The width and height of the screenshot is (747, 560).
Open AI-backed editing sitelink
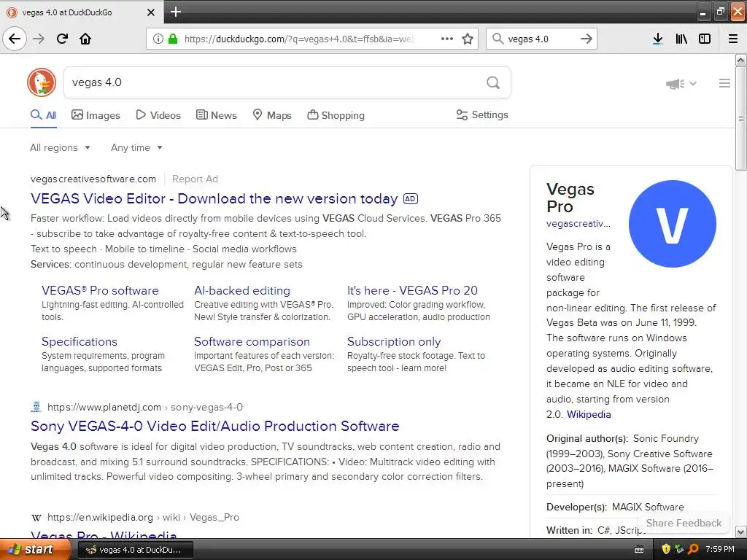(242, 290)
